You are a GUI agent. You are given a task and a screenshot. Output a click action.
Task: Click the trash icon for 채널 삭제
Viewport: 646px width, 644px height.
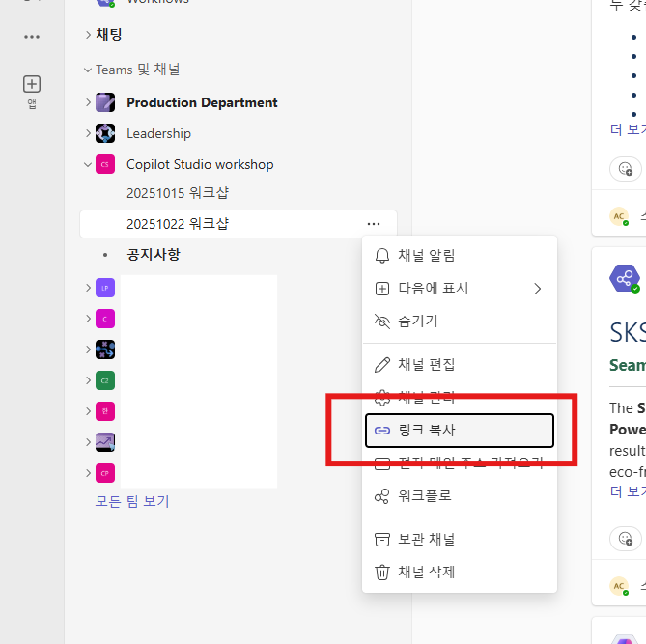tap(382, 572)
